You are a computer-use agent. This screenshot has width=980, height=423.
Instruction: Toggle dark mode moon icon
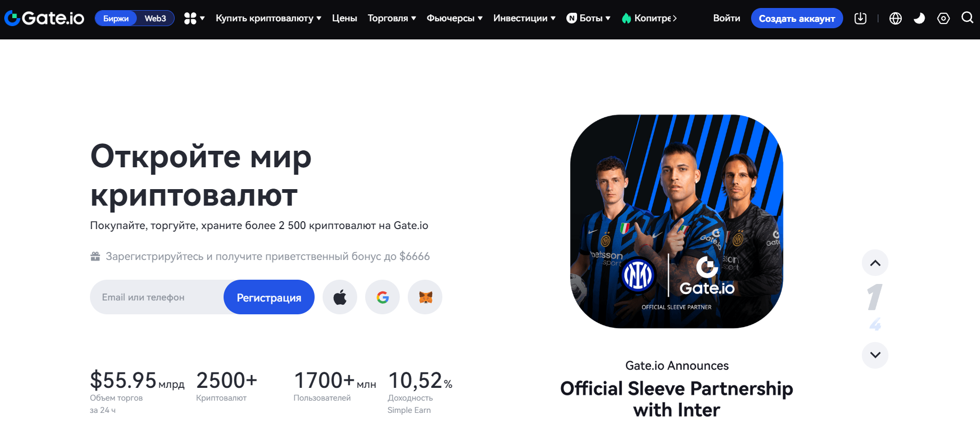coord(919,18)
